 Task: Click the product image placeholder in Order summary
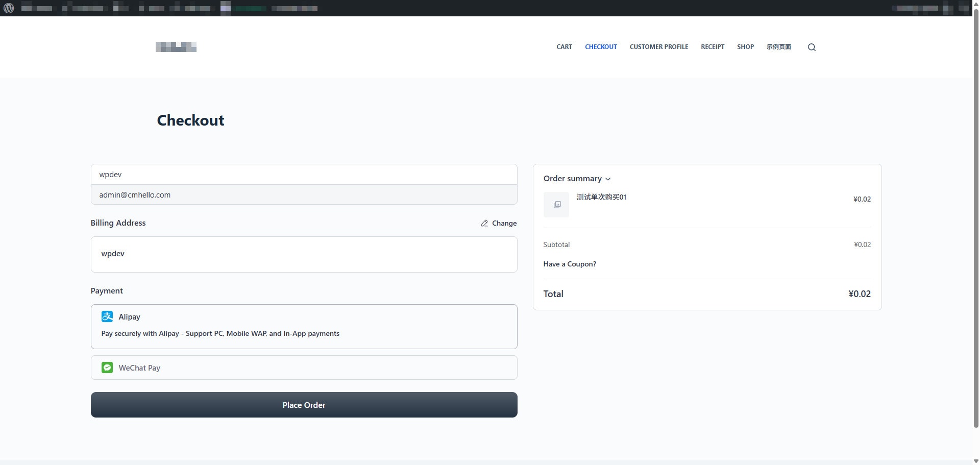tap(556, 204)
